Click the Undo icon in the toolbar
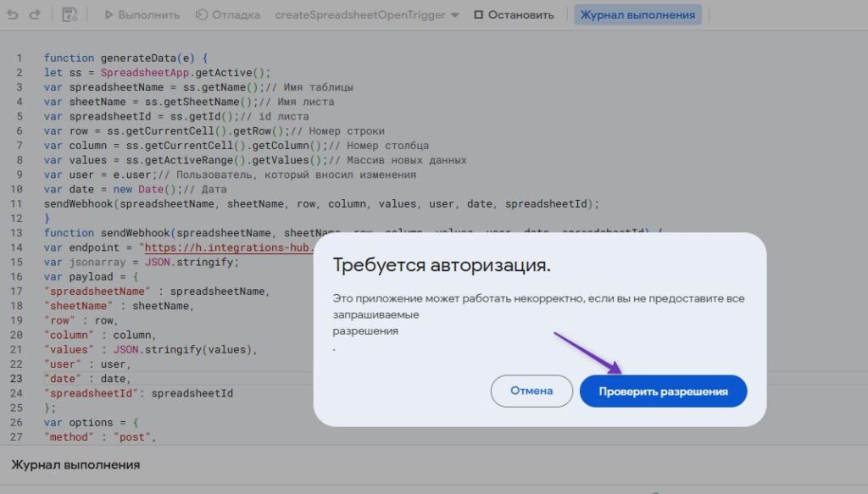 pyautogui.click(x=15, y=14)
